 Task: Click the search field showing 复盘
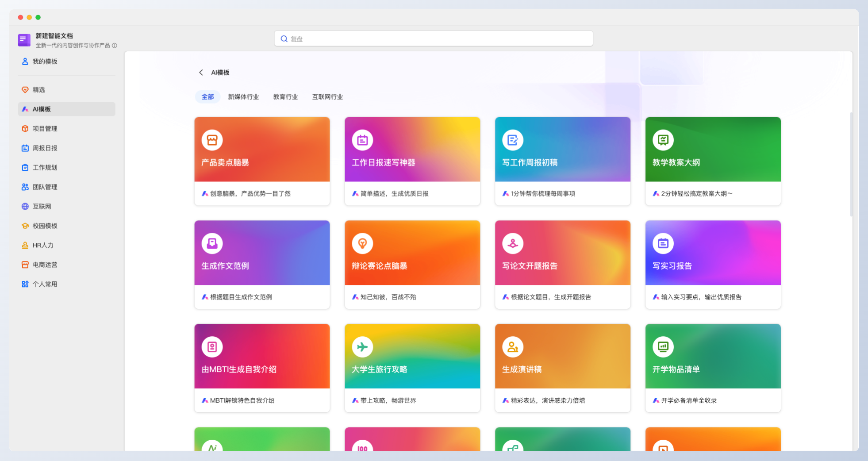[x=434, y=38]
